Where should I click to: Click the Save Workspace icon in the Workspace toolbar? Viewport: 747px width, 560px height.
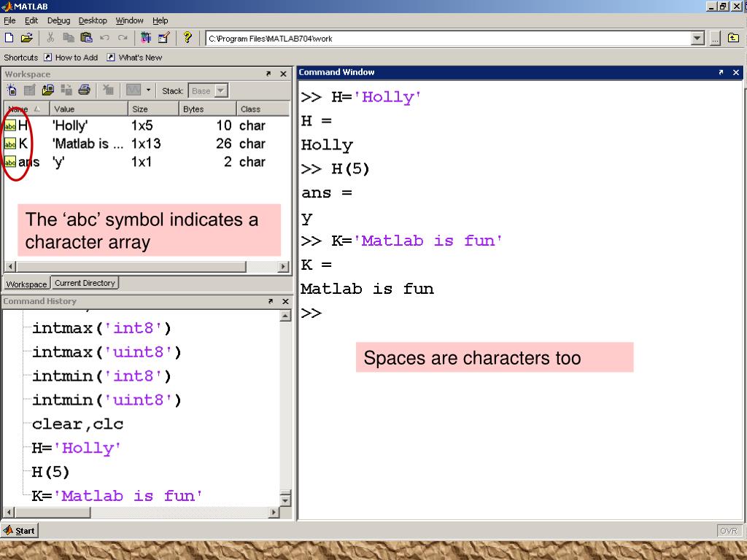pos(66,90)
